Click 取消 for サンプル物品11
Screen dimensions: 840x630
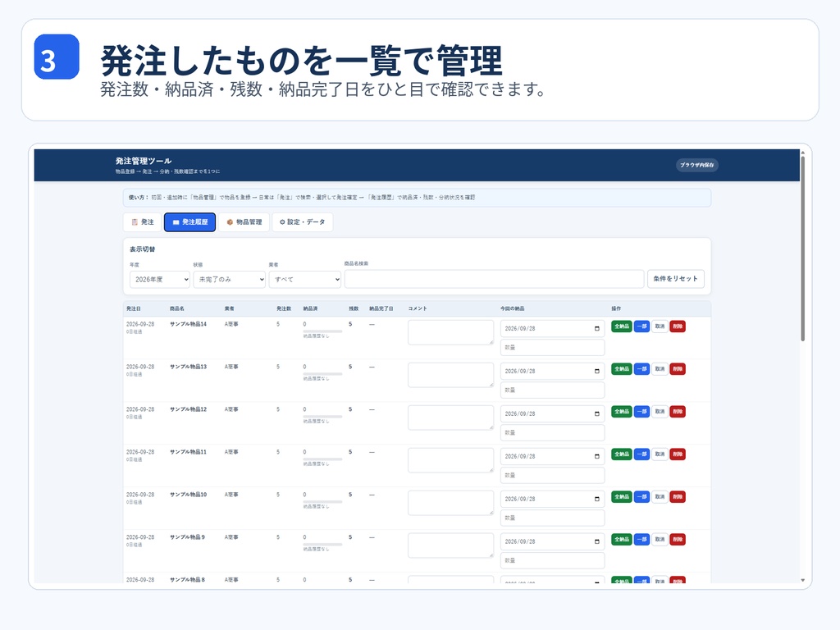pos(660,454)
